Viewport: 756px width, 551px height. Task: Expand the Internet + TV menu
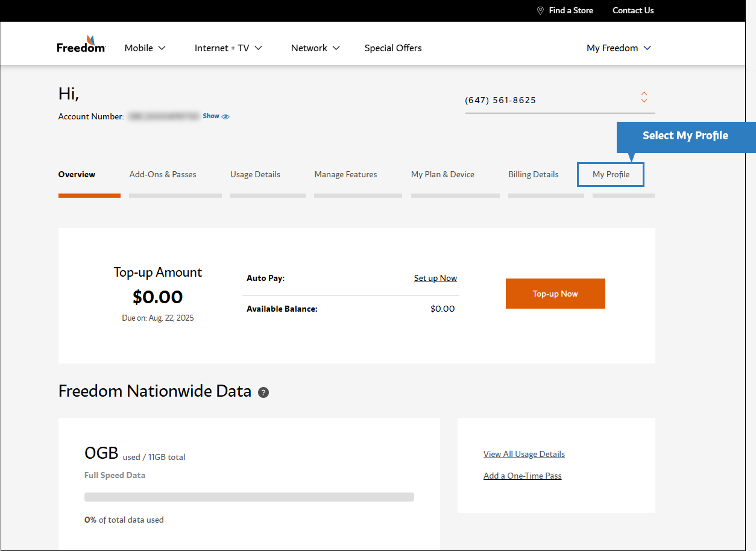point(228,48)
